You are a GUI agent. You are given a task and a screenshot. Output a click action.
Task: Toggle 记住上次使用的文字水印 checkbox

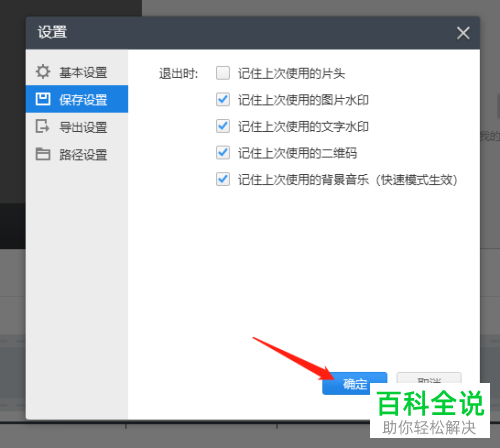tap(223, 126)
